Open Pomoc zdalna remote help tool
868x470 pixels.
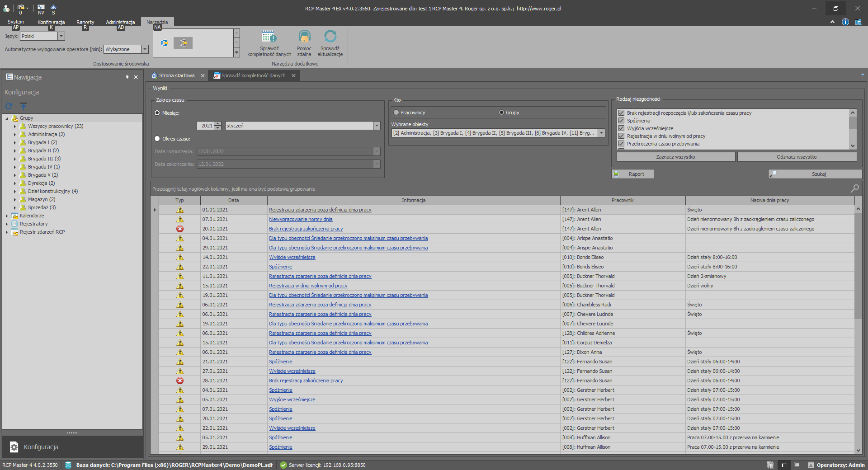304,37
